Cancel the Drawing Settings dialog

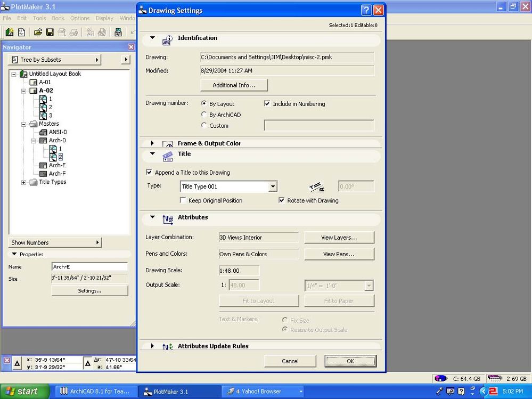290,361
